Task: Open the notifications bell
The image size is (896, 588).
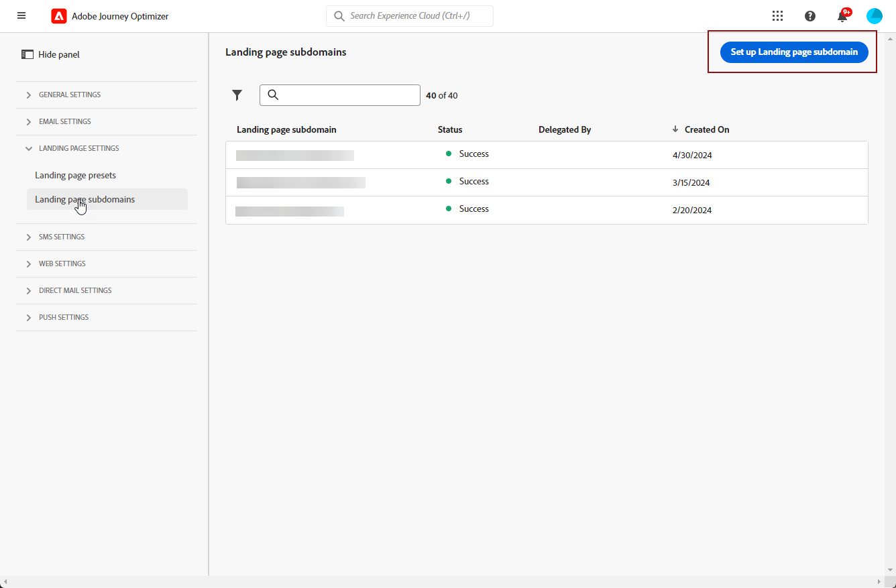Action: point(842,17)
